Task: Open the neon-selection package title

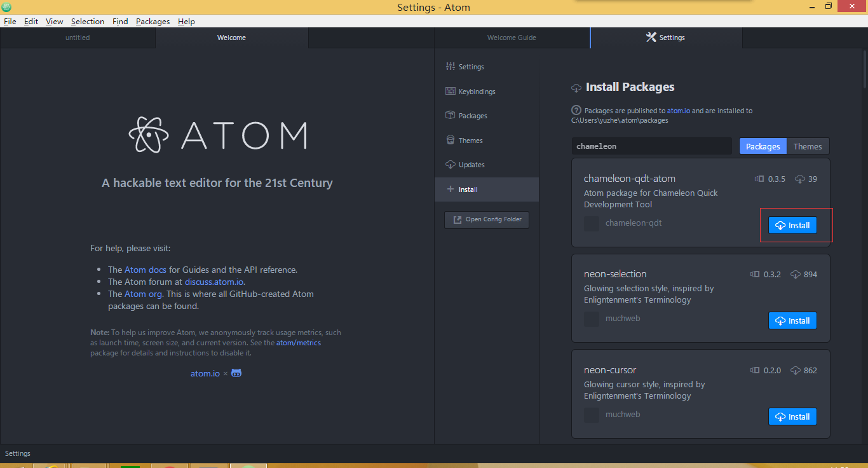Action: point(615,274)
